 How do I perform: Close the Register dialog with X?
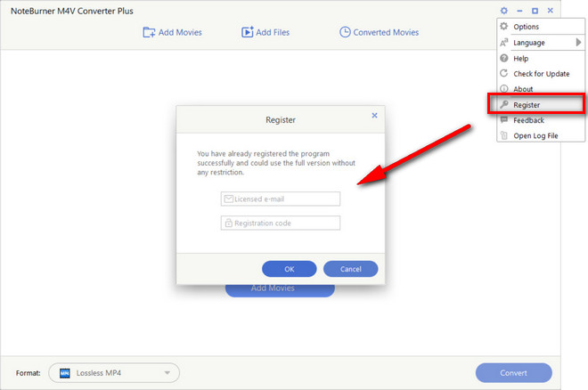[374, 116]
